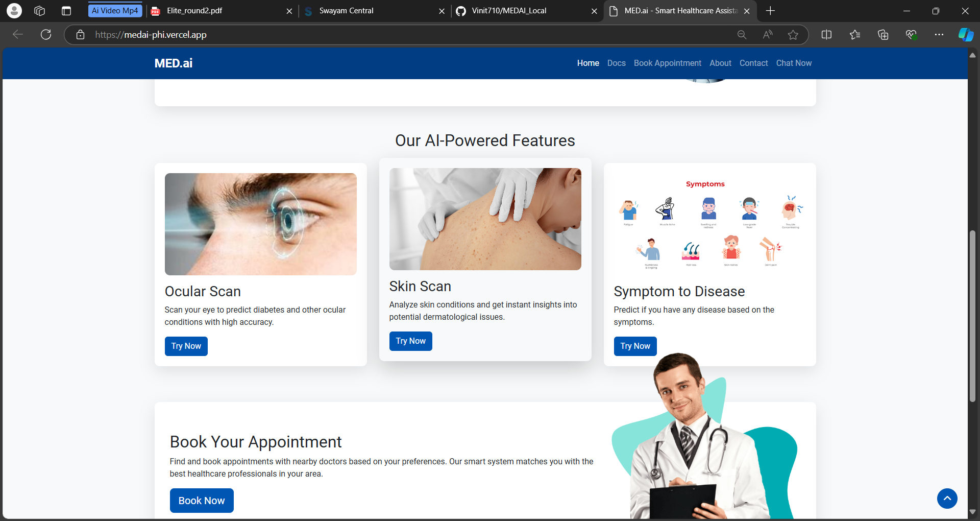View site information lock icon
This screenshot has height=521, width=980.
click(x=80, y=35)
